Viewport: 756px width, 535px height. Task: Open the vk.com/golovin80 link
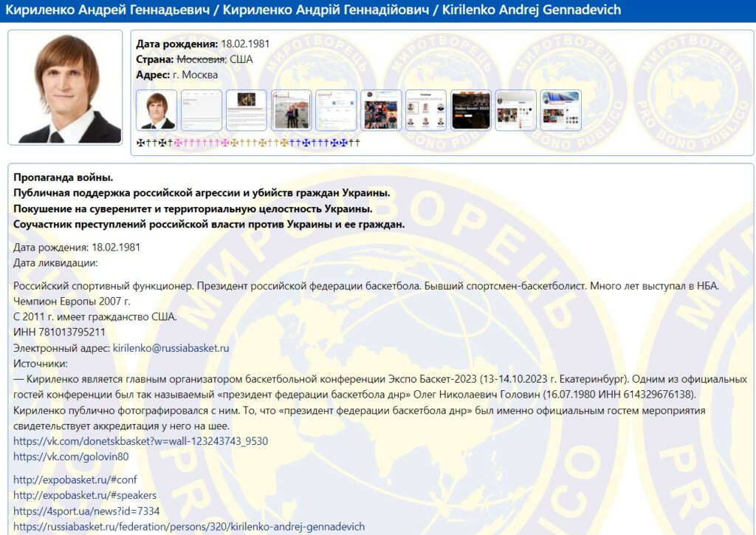point(71,457)
